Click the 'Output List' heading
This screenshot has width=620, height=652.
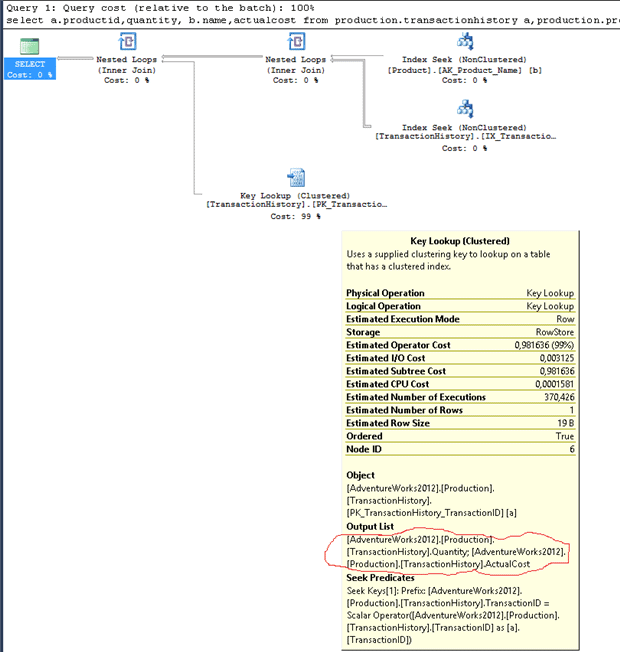click(370, 526)
